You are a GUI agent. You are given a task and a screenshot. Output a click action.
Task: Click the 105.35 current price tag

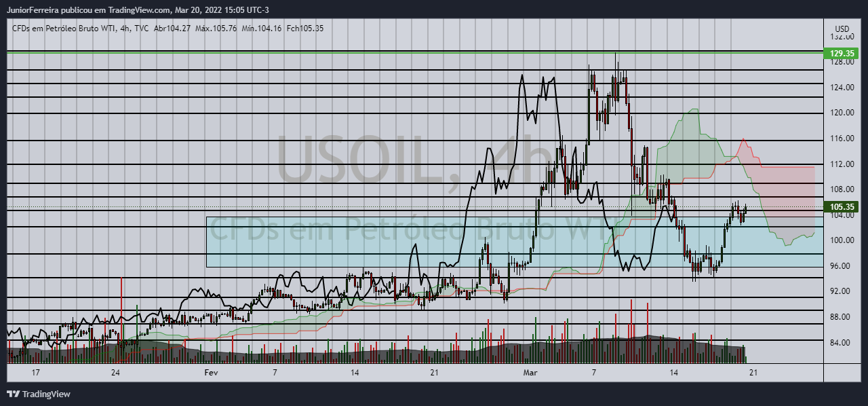point(841,207)
